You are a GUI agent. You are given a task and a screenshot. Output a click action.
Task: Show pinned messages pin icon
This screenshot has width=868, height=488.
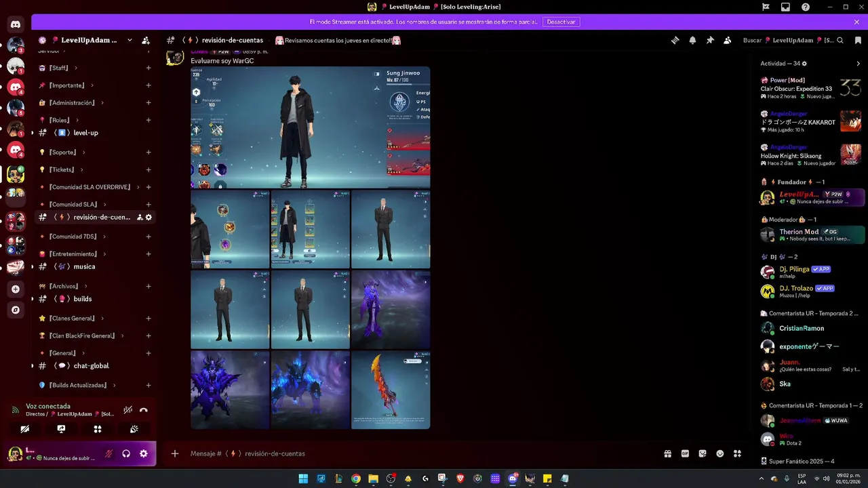710,40
